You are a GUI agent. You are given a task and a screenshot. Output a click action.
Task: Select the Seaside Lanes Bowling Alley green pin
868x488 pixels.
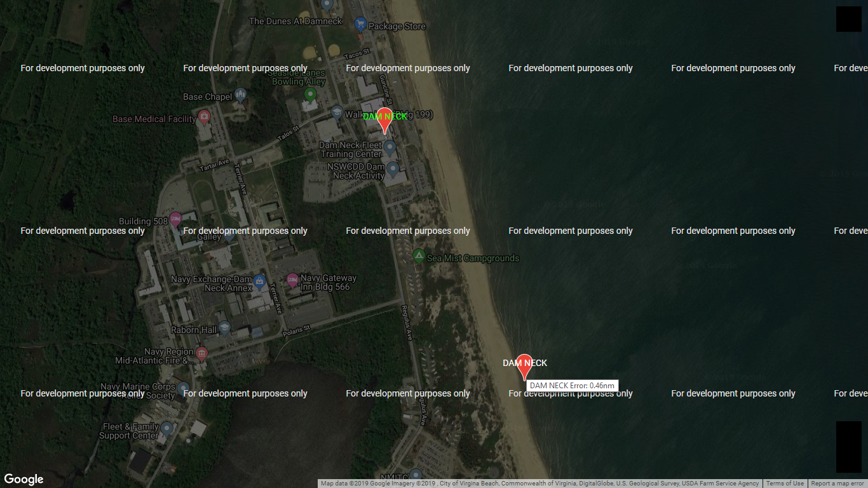tap(311, 95)
